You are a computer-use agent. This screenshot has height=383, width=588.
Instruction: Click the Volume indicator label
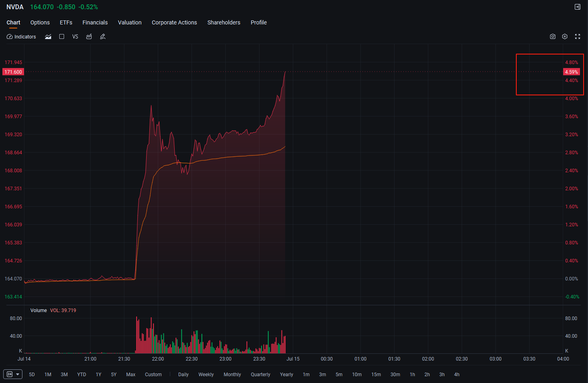[x=38, y=310]
